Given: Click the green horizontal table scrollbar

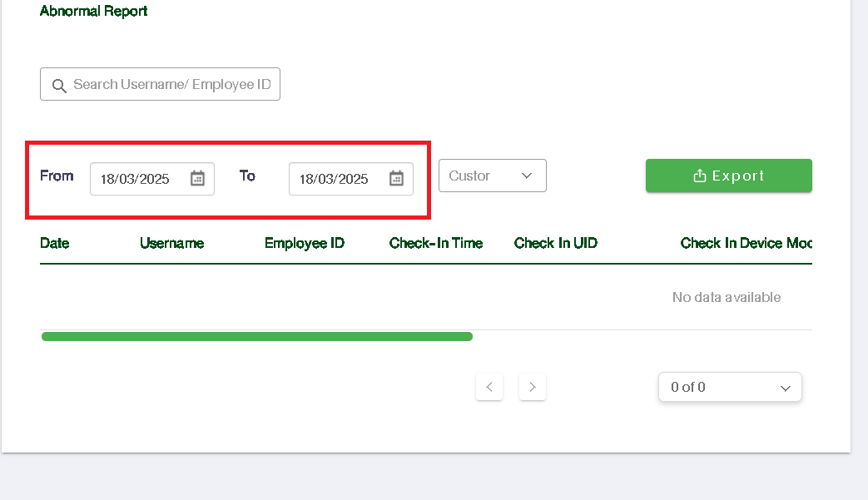Looking at the screenshot, I should tap(257, 337).
